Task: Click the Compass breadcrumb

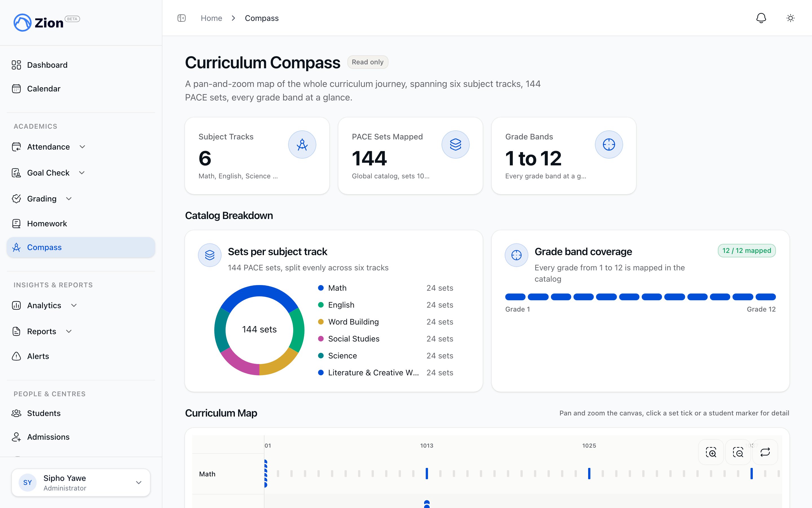Action: click(262, 18)
